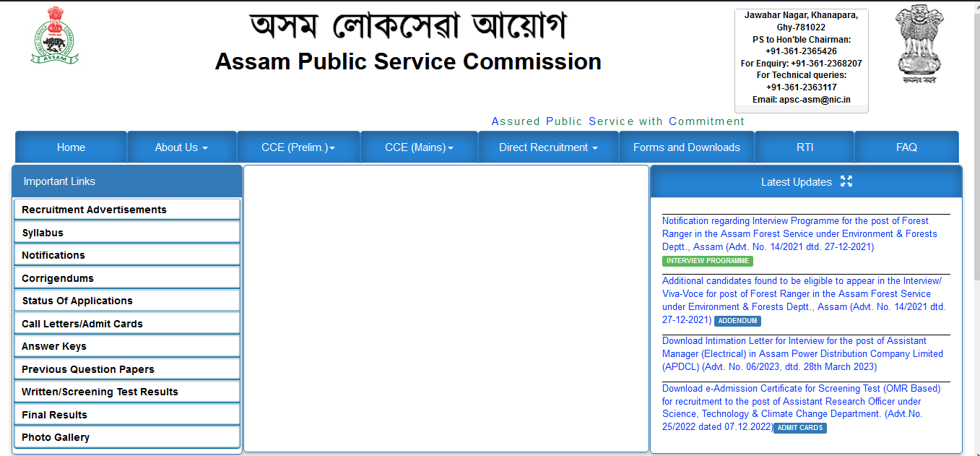Open Assistant Research Officer e-Admission Certificate link
Viewport: 980px width, 456px height.
802,408
